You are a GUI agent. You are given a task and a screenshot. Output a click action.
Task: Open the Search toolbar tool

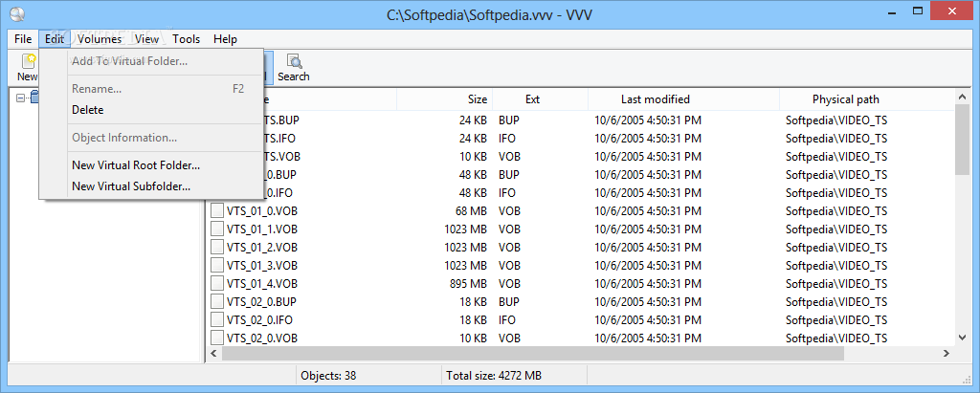pyautogui.click(x=293, y=68)
